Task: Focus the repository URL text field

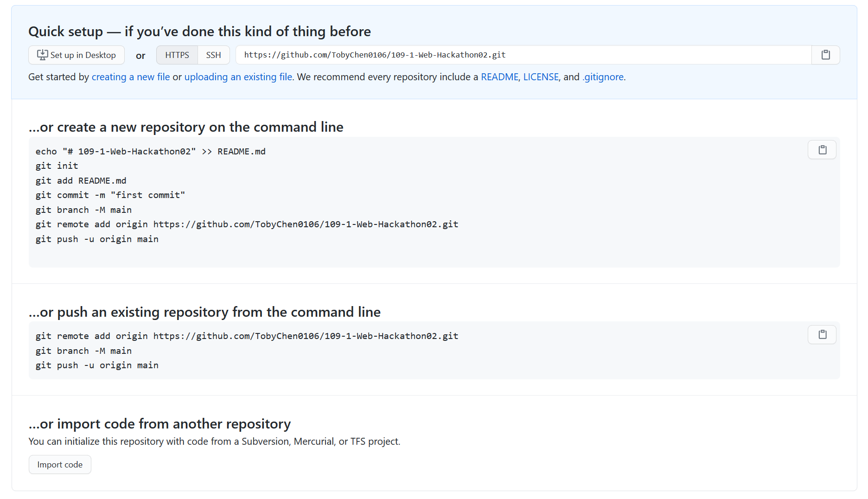Action: 523,55
